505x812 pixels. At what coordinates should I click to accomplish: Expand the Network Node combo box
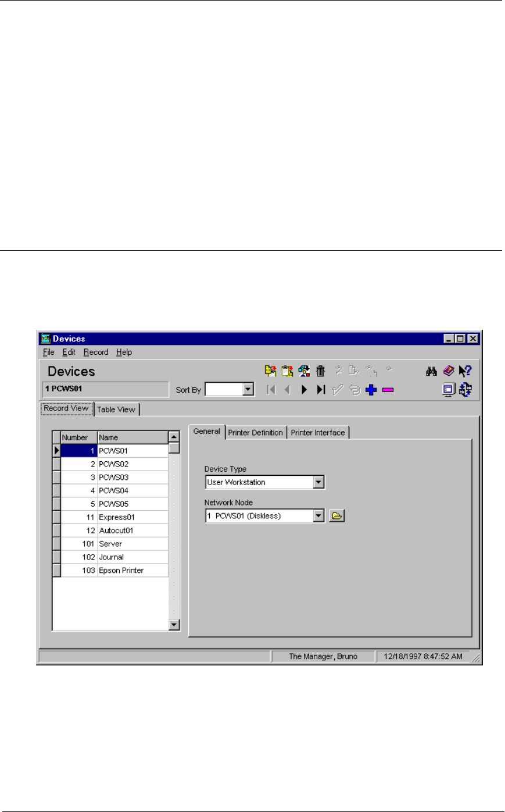click(x=318, y=516)
